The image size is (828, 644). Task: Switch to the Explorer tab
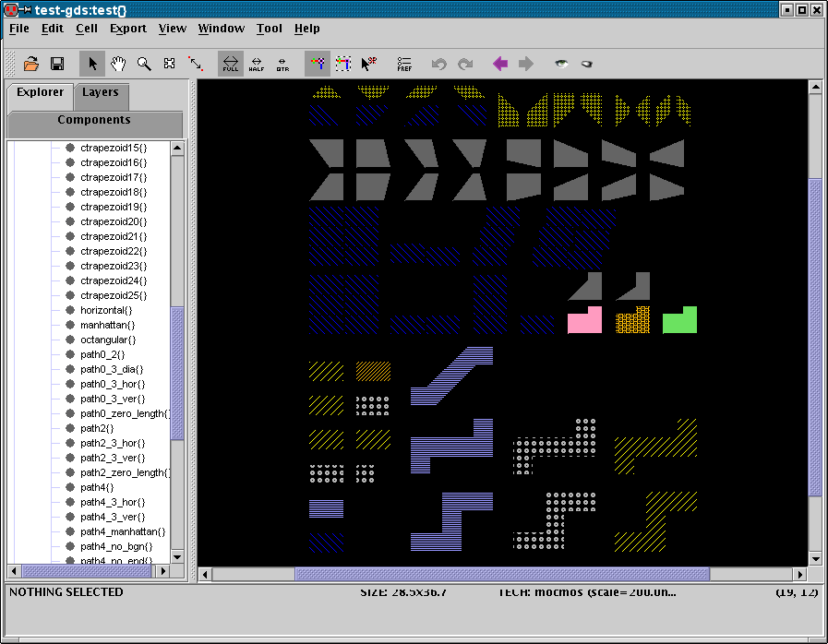40,92
